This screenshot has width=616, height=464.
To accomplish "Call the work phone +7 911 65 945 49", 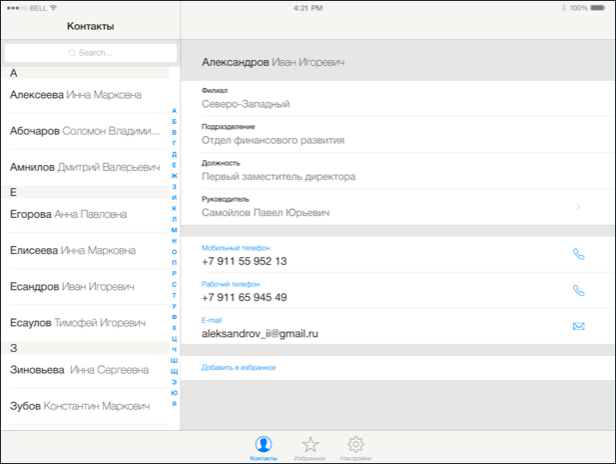I will [x=578, y=291].
